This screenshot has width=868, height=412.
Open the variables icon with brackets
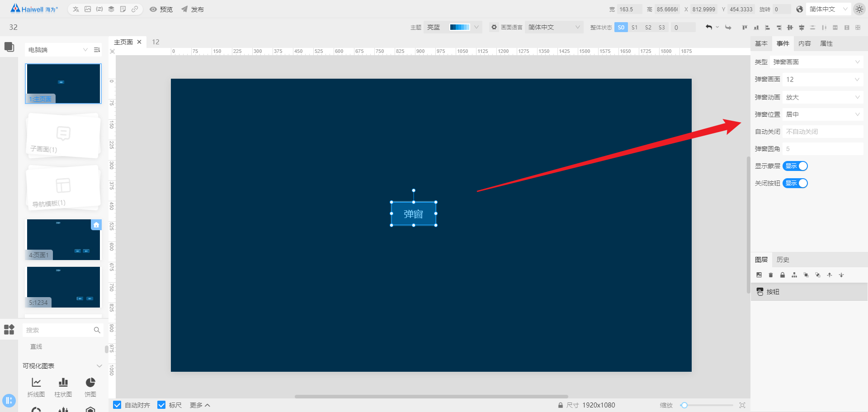click(x=99, y=9)
